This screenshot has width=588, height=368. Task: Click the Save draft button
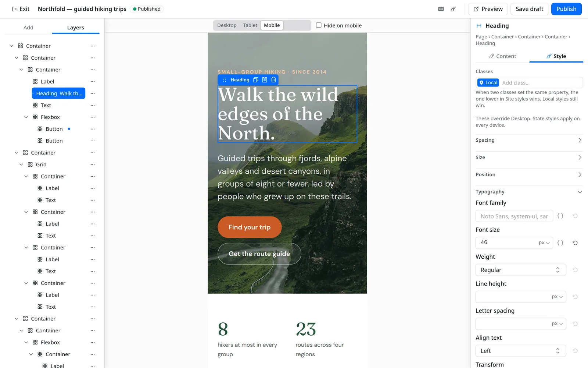coord(530,9)
